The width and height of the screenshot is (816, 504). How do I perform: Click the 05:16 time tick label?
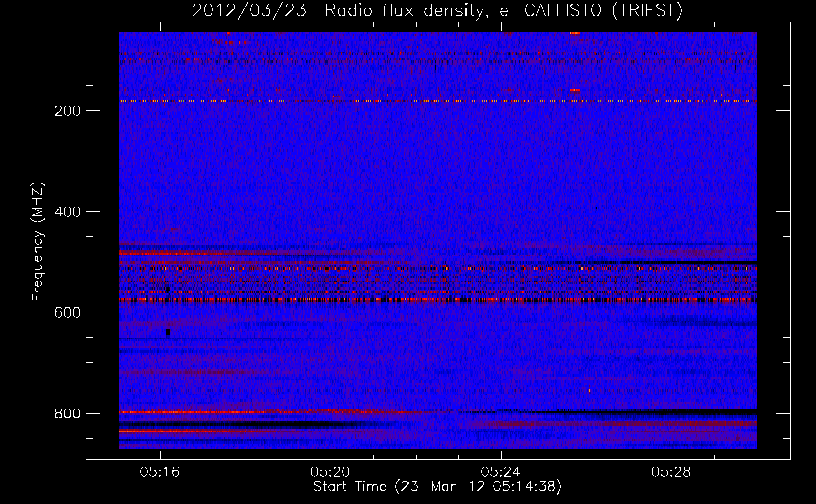160,472
